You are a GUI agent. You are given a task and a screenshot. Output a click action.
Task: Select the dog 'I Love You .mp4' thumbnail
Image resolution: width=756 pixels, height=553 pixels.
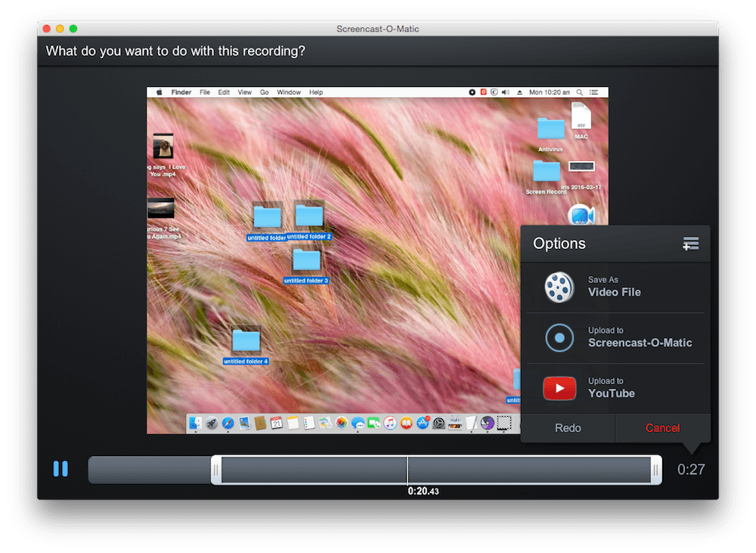(163, 146)
